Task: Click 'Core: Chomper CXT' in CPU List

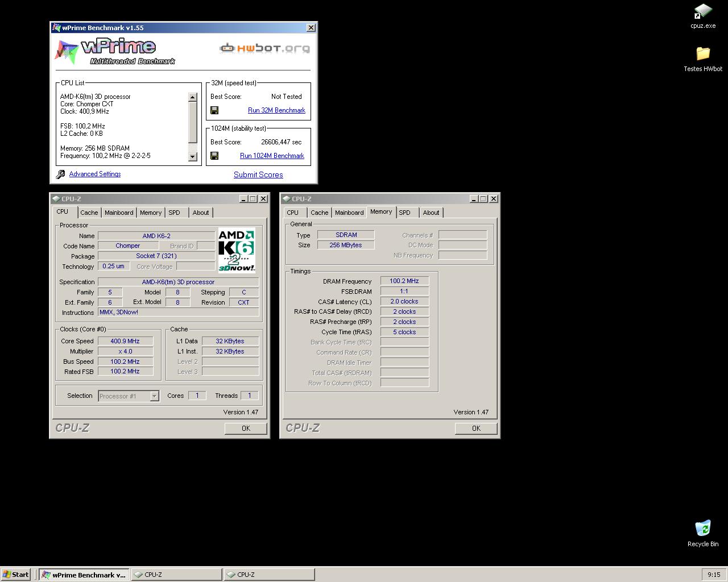Action: 87,104
